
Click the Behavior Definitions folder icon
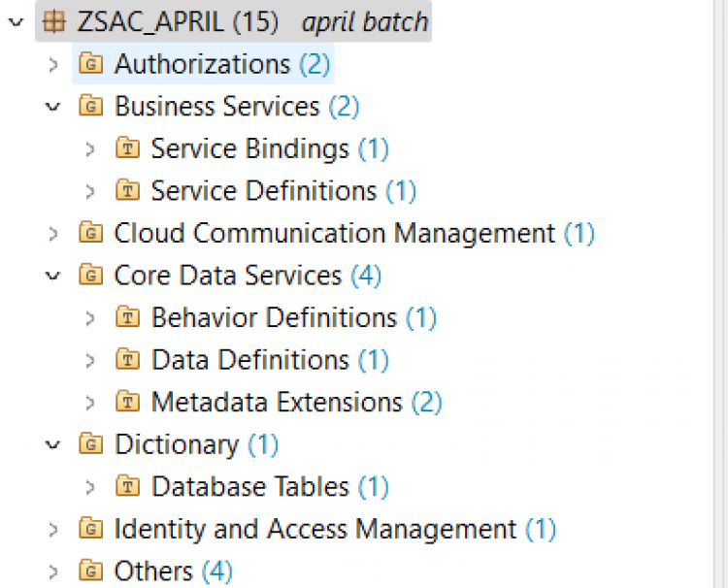pos(128,317)
